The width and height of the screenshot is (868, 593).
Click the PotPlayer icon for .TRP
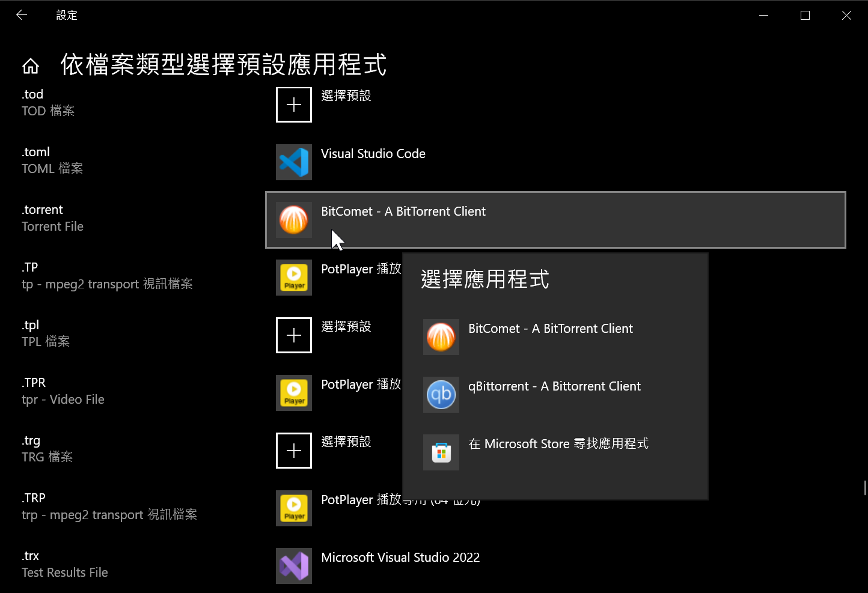[294, 508]
